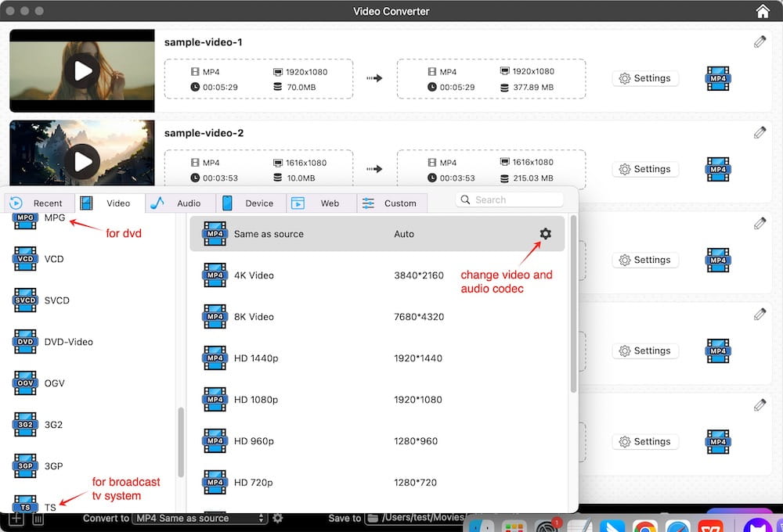
Task: Click Settings button for sample-video-1
Action: click(x=645, y=78)
